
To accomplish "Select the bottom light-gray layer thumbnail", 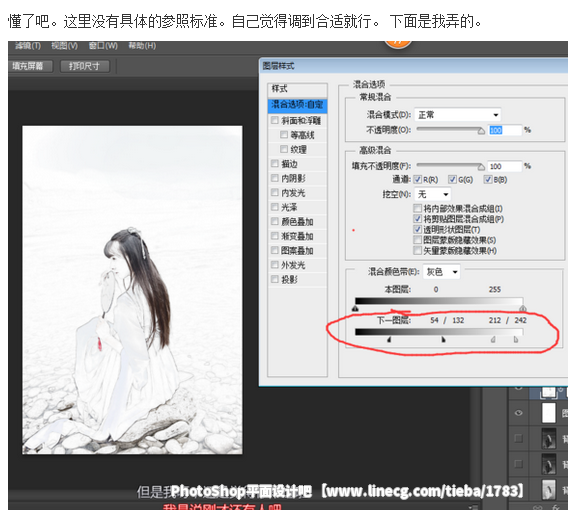I will click(549, 489).
